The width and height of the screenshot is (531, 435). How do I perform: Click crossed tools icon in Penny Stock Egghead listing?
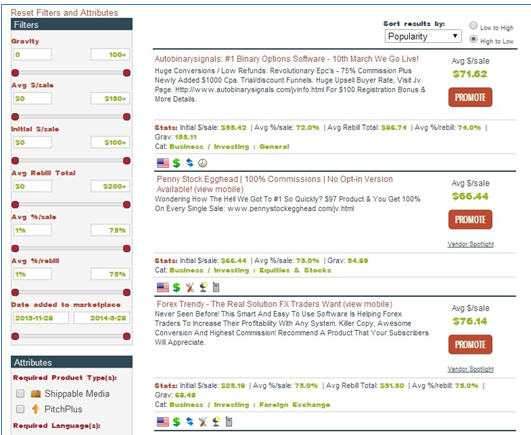(x=190, y=287)
